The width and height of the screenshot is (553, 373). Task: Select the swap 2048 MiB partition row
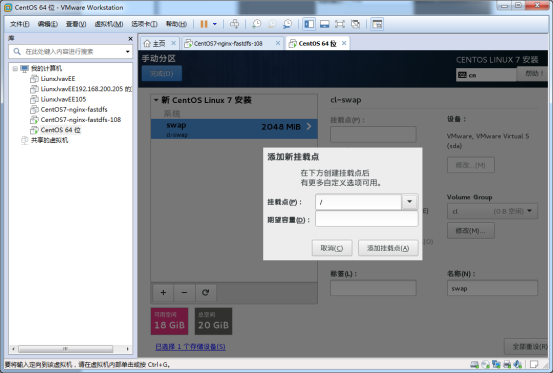click(234, 129)
